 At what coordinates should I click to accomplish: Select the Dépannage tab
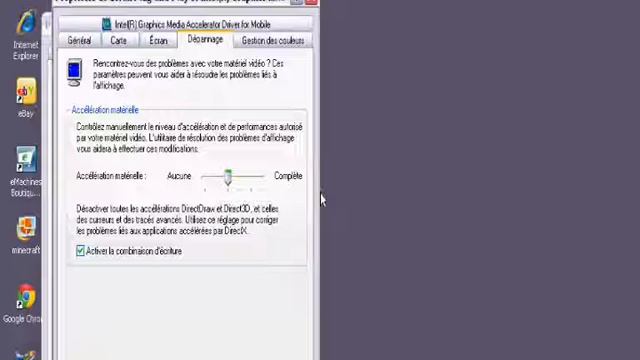coord(205,39)
